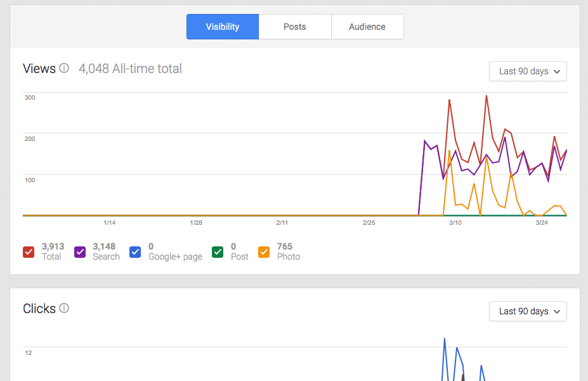Select the Visibility tab
Image resolution: width=588 pixels, height=381 pixels.
point(223,27)
